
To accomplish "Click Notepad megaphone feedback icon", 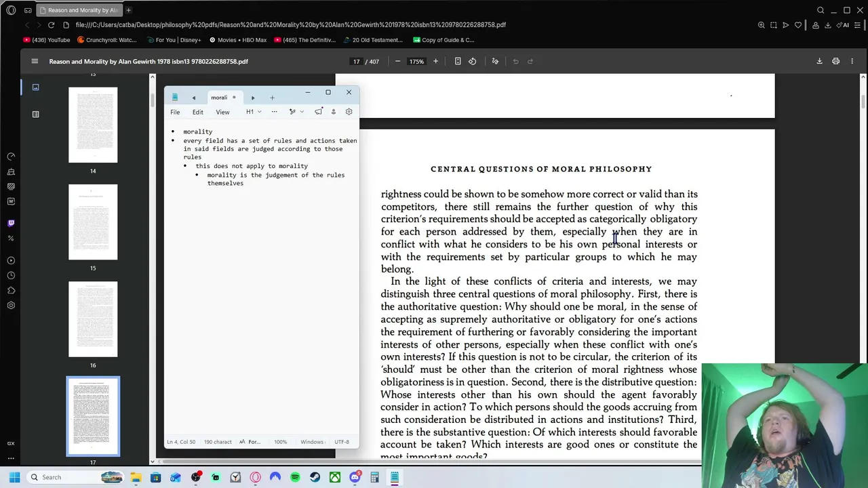I will [x=318, y=112].
